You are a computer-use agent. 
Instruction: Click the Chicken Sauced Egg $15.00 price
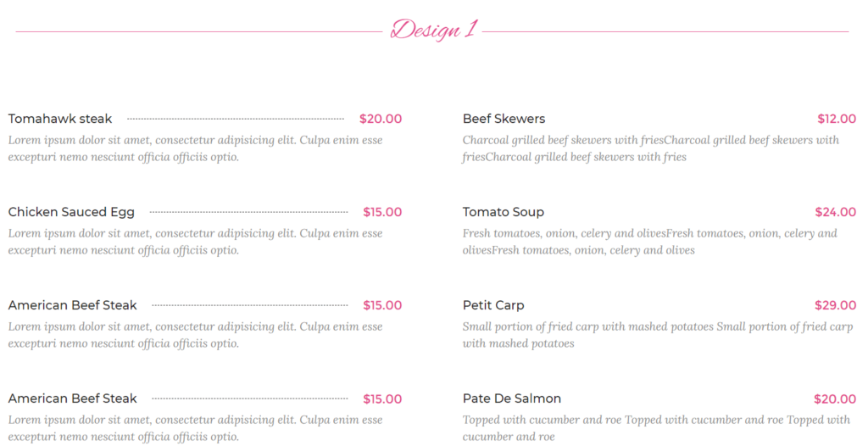(x=382, y=212)
